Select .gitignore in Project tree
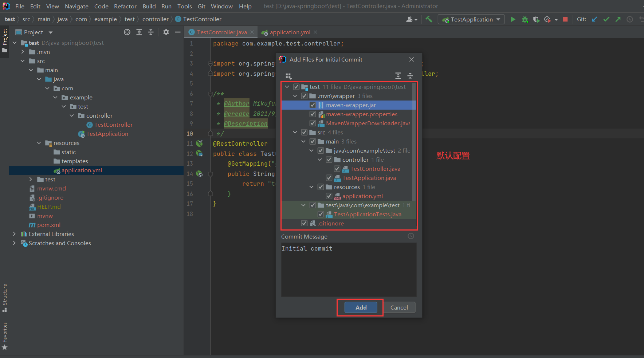The width and height of the screenshot is (644, 358). point(51,197)
